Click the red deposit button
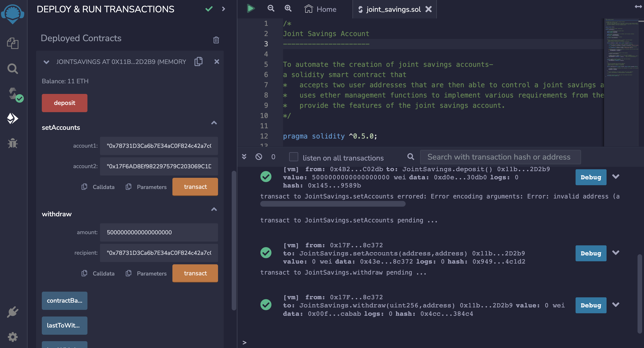The height and width of the screenshot is (348, 644). 64,103
